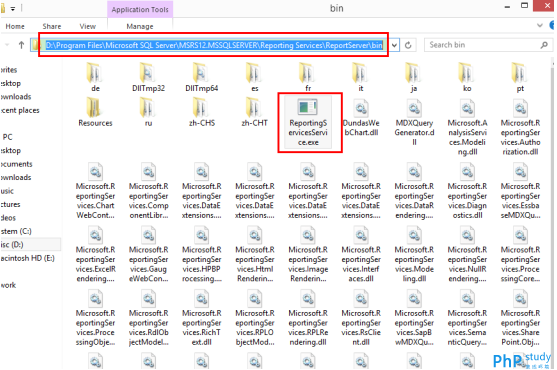The image size is (557, 370).
Task: Select Microsoft.ReportingServices.ImageRenderin... file
Action: coord(308,254)
